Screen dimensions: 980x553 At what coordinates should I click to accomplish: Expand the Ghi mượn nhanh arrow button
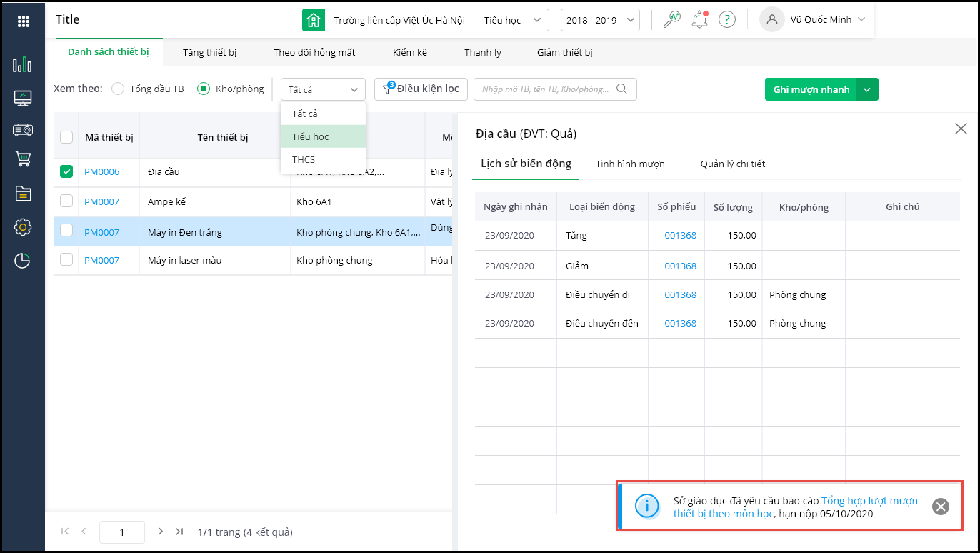click(x=867, y=89)
